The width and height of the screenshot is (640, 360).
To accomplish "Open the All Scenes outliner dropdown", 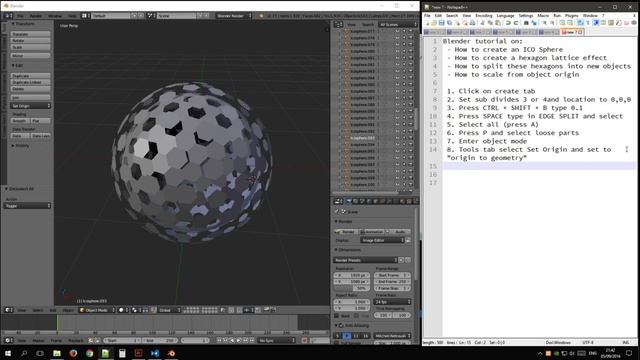I will click(x=398, y=24).
